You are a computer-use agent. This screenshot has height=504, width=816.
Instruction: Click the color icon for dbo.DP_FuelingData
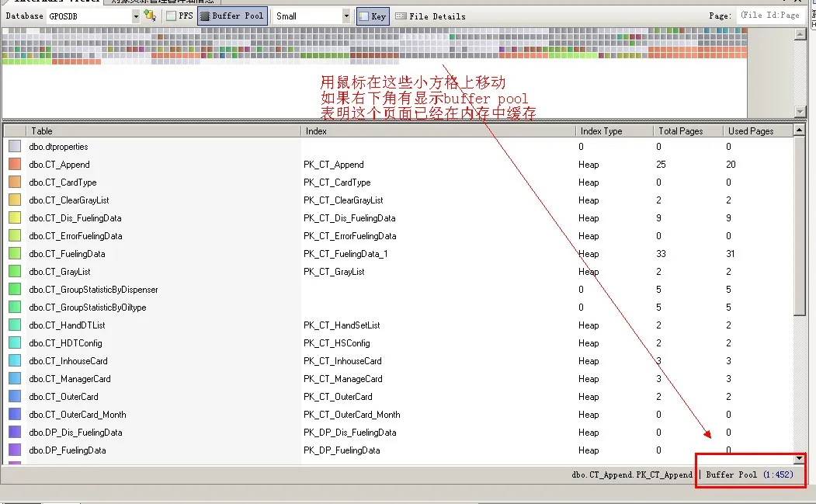[x=15, y=450]
